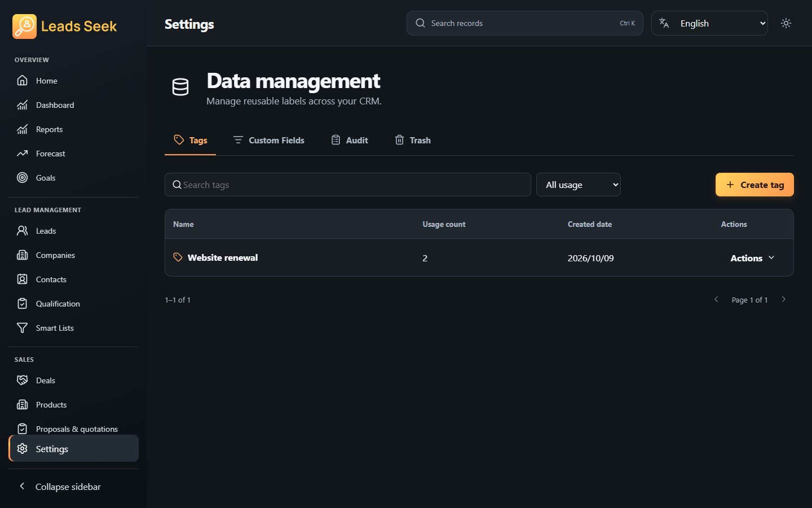Open the Trash tab
The height and width of the screenshot is (508, 812).
[x=413, y=140]
